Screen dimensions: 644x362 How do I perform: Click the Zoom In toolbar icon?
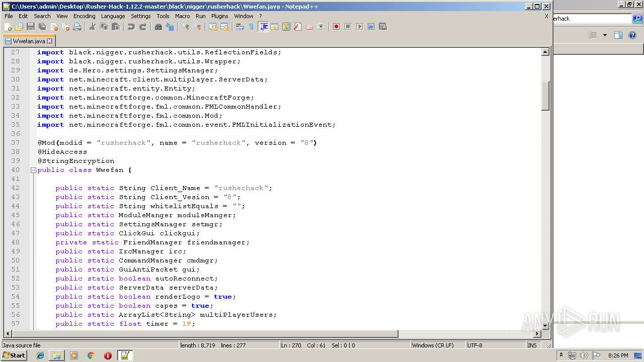pos(186,27)
